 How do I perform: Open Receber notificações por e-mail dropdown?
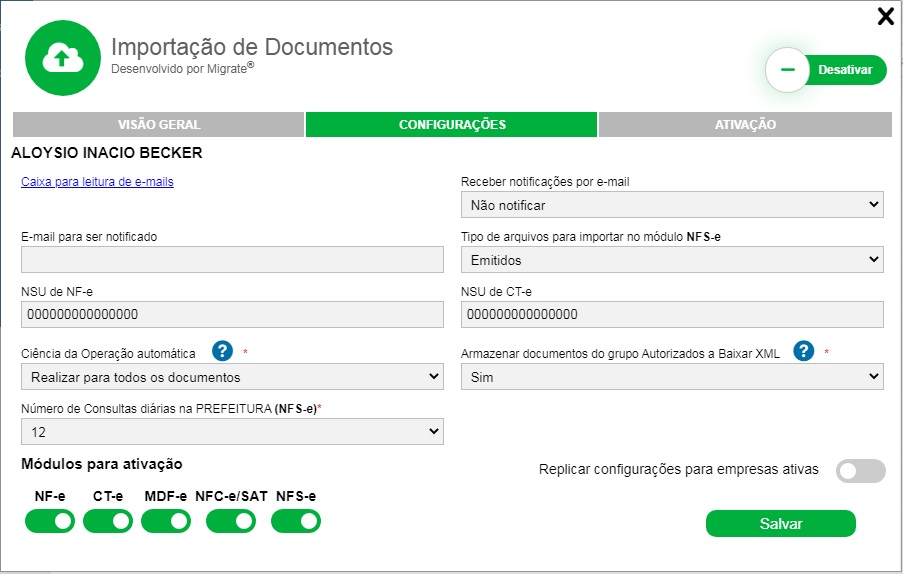(x=672, y=205)
